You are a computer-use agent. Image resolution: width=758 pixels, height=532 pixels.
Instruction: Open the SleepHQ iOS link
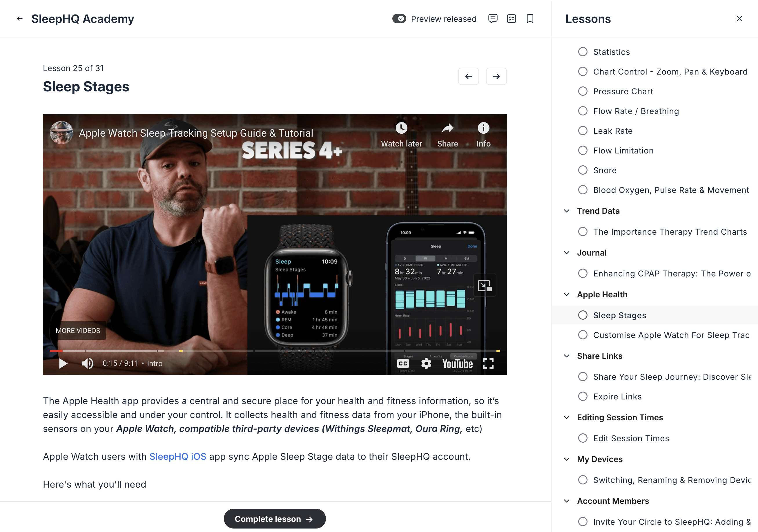178,456
